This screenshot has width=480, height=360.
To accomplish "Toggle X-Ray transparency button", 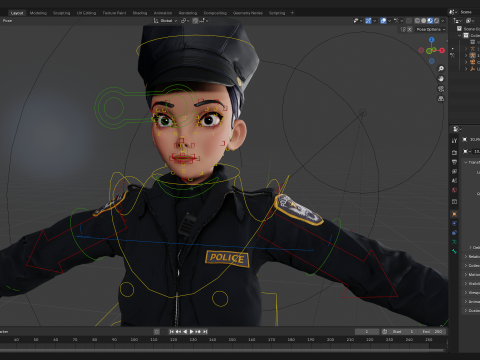I will [x=409, y=21].
